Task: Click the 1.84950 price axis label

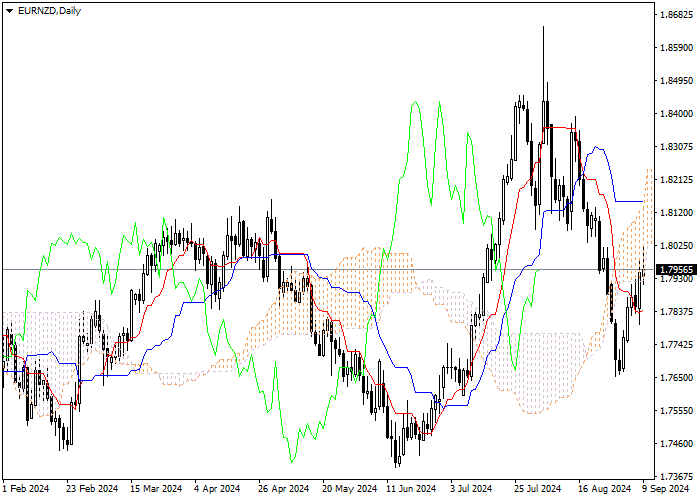Action: (676, 81)
